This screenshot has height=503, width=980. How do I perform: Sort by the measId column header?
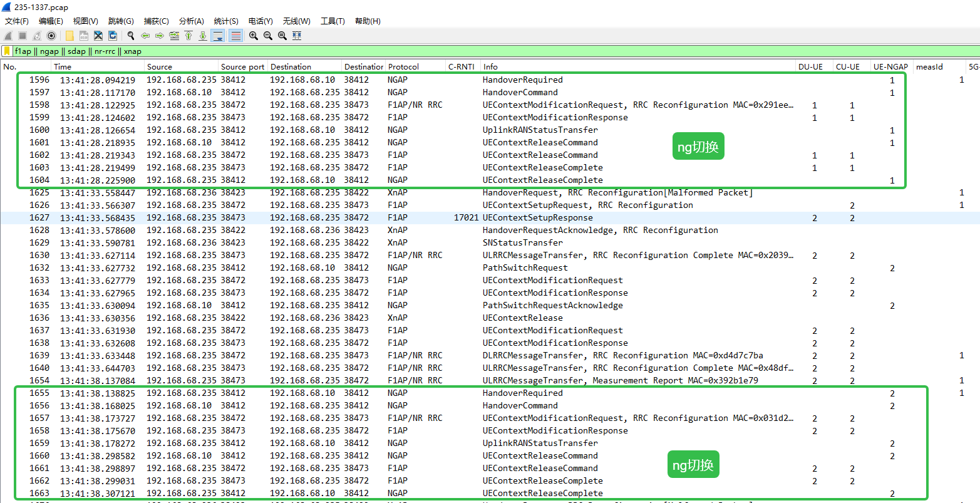click(939, 66)
